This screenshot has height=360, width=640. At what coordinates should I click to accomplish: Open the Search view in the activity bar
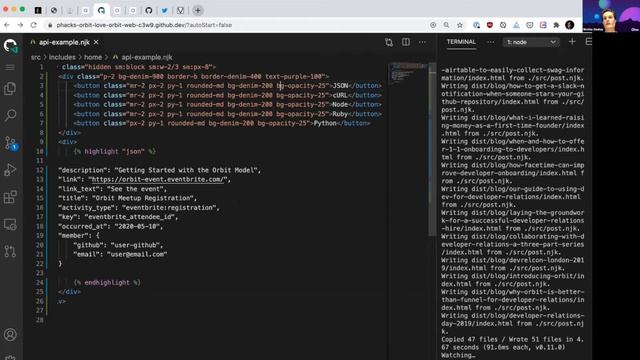[10, 115]
